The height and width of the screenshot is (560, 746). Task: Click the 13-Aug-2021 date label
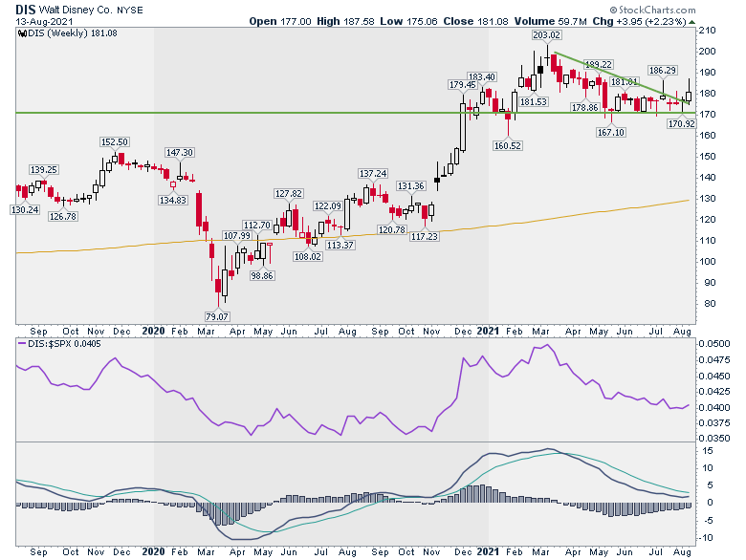click(44, 21)
